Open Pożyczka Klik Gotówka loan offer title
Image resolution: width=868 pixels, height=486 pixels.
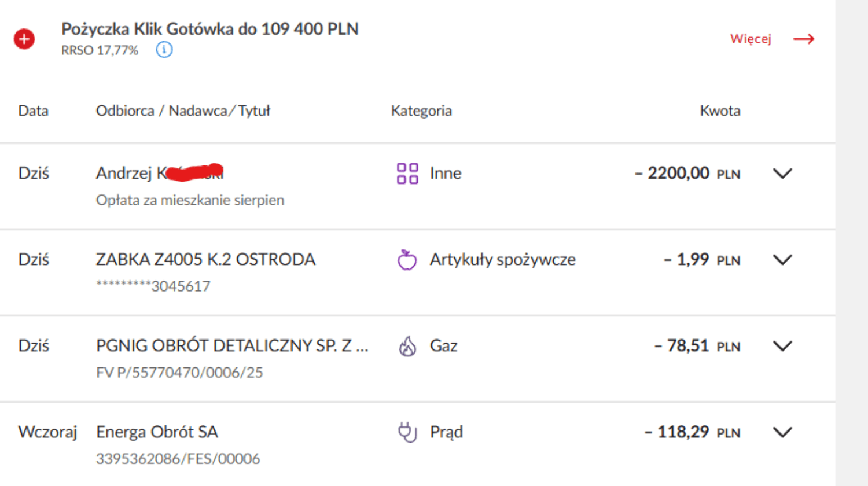point(210,29)
